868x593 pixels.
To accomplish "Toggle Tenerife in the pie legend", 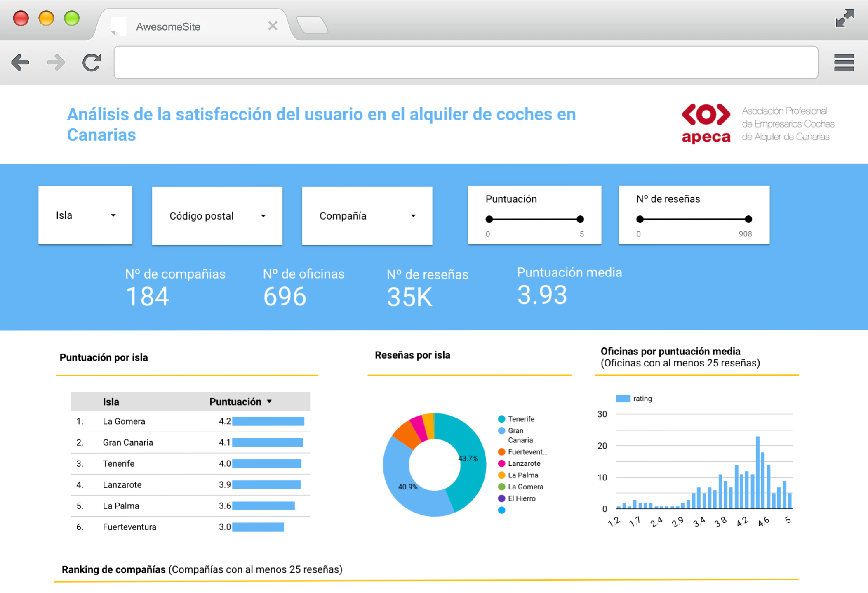I will pos(520,419).
